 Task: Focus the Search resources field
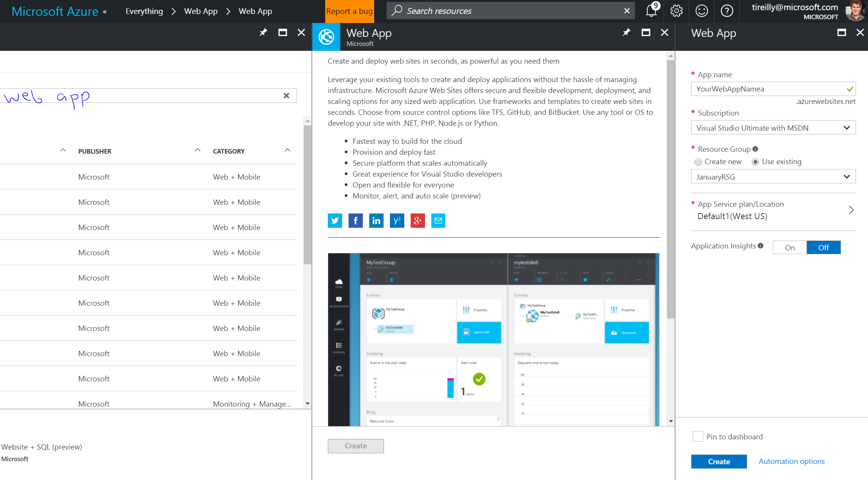click(510, 11)
